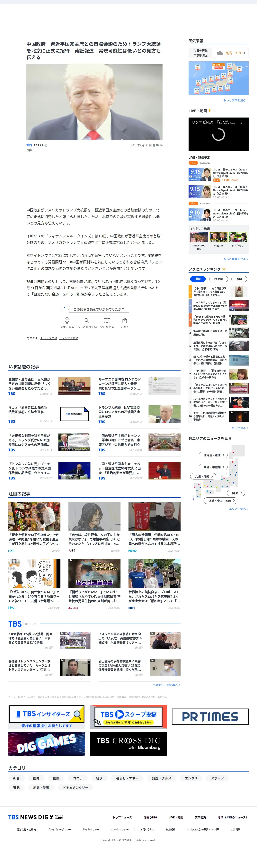Viewport: 257px width, 868px height.
Task: Open the three-dot menu on the LIVE video
Action: point(241,122)
